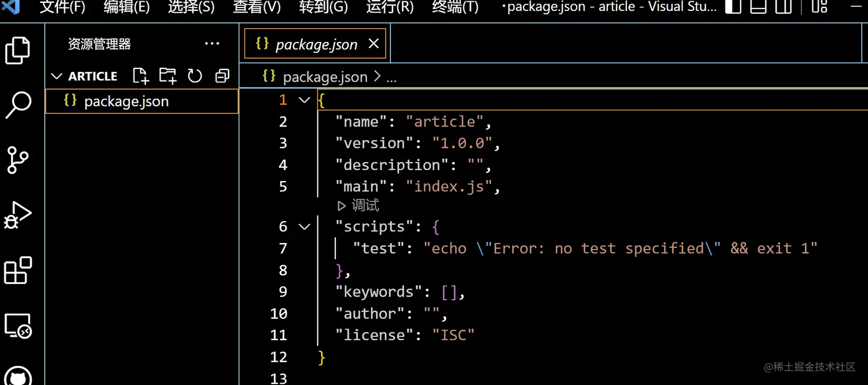Open the 选择(S) menu
Screen dimensions: 868x385
tap(191, 7)
